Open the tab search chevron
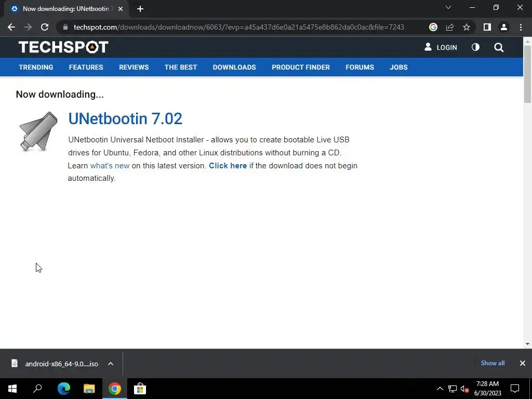Image resolution: width=532 pixels, height=399 pixels. point(448,7)
